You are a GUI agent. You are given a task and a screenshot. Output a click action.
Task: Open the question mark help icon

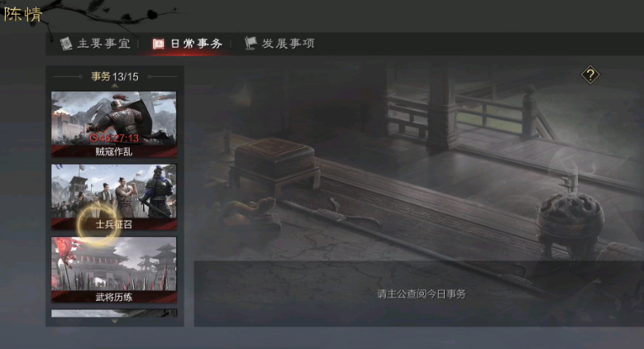590,74
